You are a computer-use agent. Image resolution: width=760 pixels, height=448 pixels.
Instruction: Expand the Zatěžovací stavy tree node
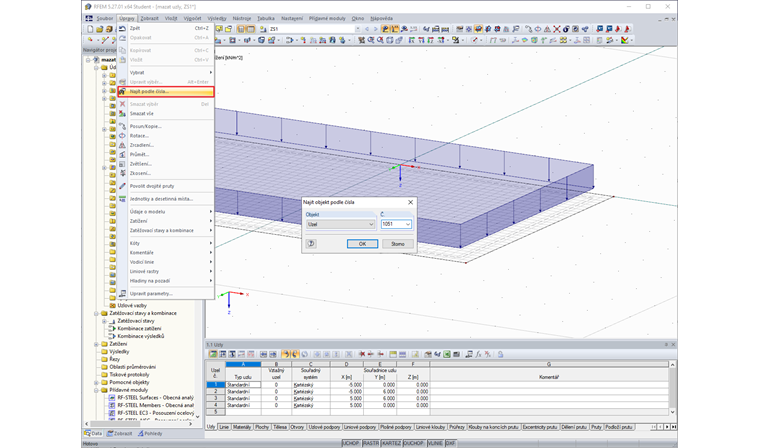click(104, 321)
